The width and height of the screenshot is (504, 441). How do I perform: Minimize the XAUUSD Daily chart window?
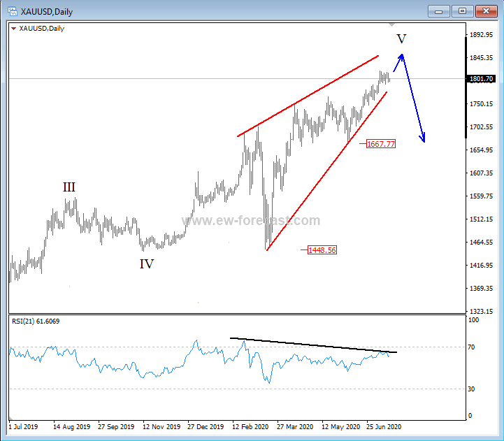(x=439, y=11)
